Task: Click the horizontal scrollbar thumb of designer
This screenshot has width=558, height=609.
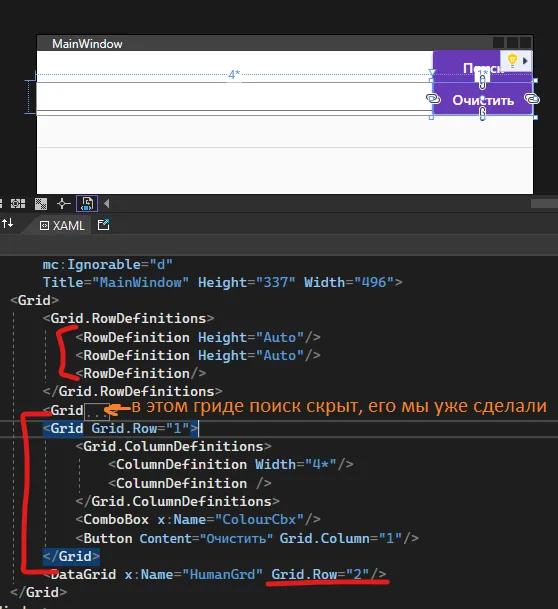Action: (544, 204)
